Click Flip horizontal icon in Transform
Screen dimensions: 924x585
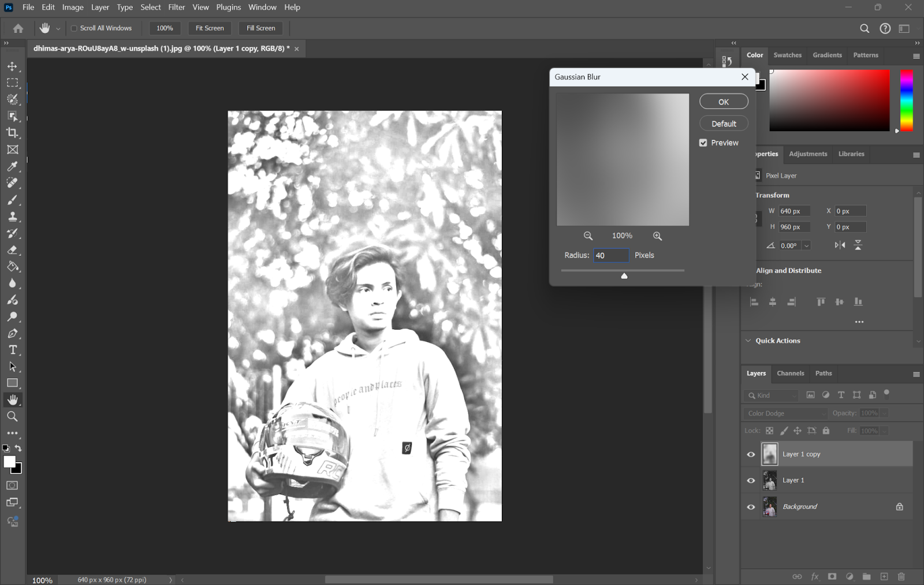840,245
